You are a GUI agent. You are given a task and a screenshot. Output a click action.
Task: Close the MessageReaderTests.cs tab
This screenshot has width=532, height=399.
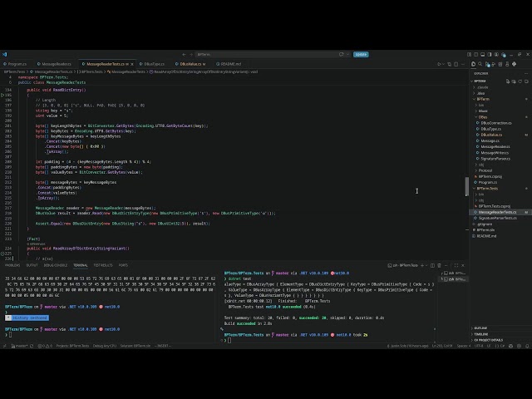click(x=132, y=64)
